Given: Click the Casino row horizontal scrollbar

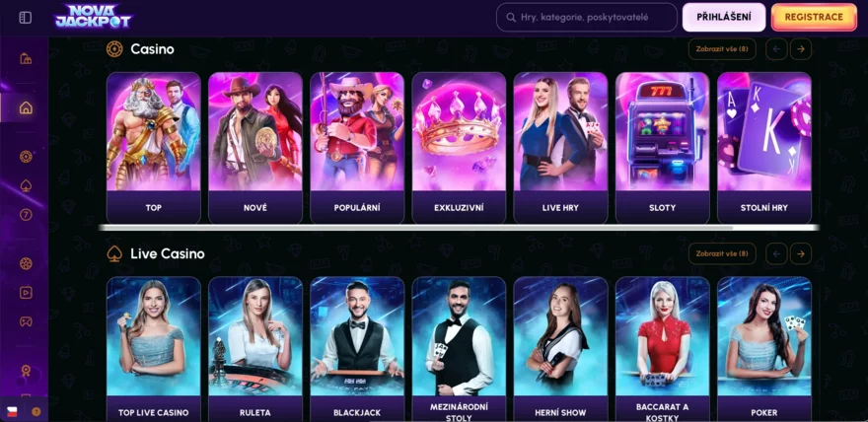Looking at the screenshot, I should 459,228.
